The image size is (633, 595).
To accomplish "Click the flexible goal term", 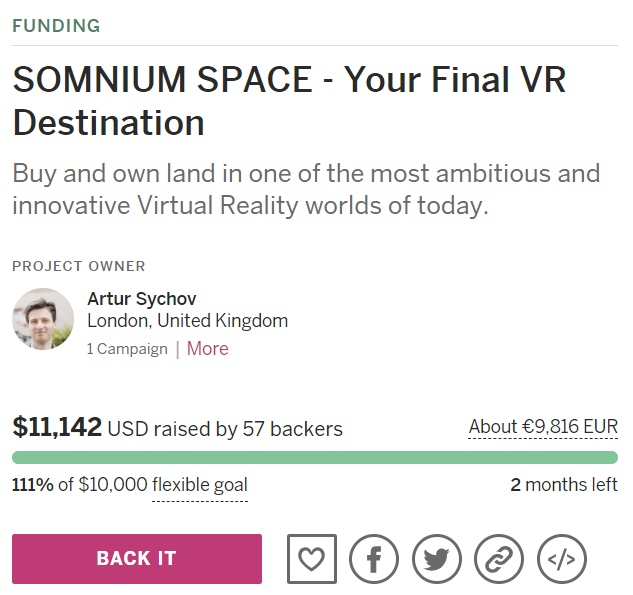I will coord(200,486).
